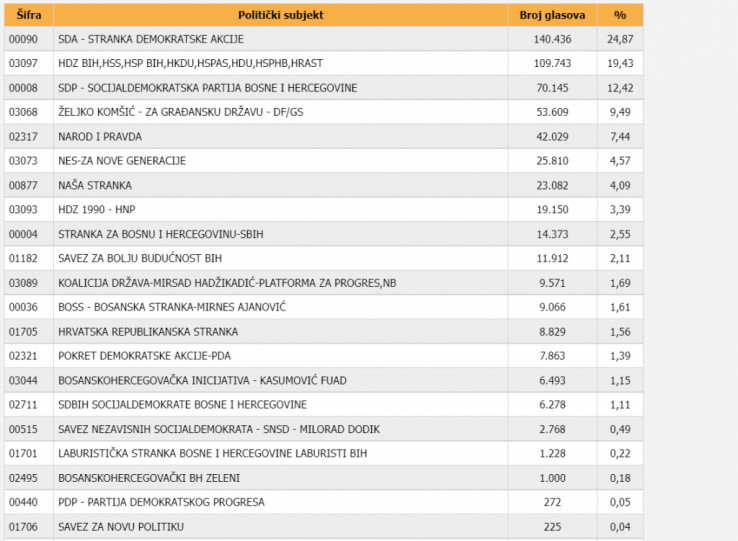738x541 pixels.
Task: Click the SDP - Socijaldemokratska Partija row
Action: click(207, 88)
